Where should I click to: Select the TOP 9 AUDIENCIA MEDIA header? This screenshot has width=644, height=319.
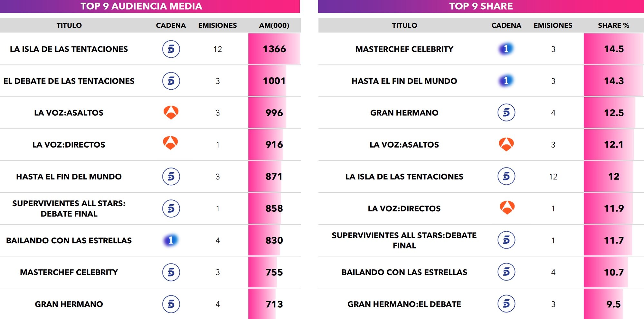pyautogui.click(x=141, y=6)
